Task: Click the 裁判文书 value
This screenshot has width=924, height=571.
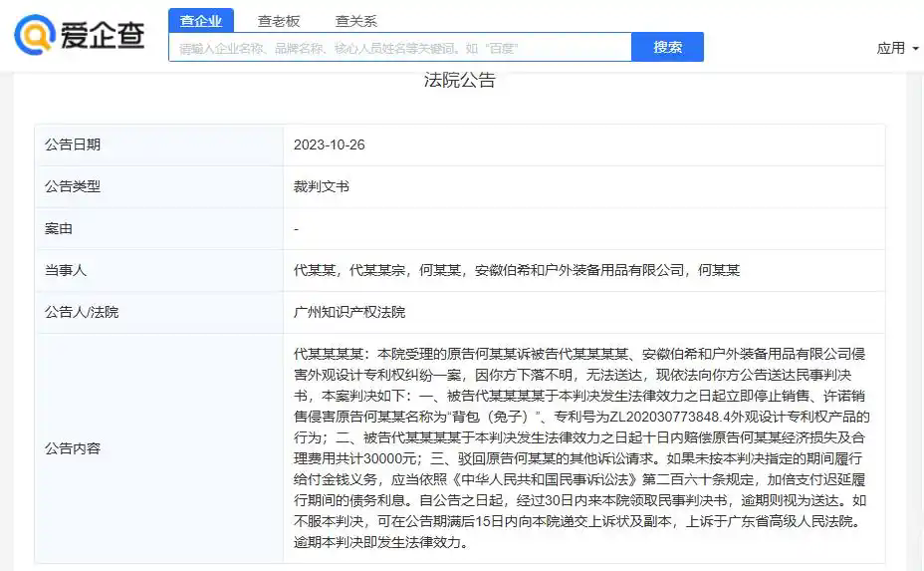Action: [x=322, y=187]
